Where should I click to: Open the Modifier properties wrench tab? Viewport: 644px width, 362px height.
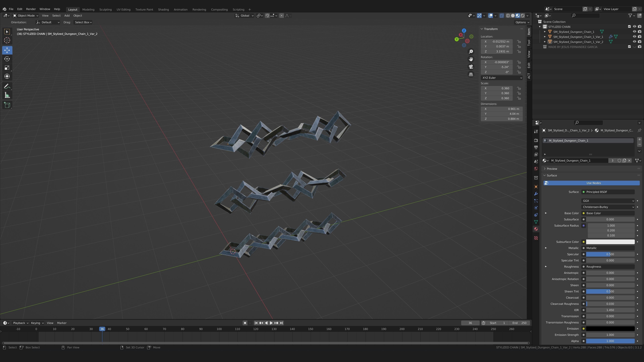pos(536,194)
